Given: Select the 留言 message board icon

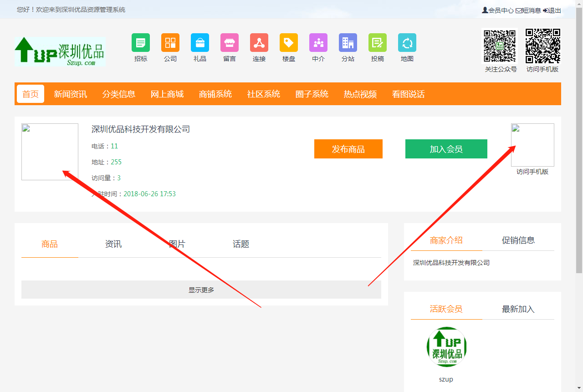Looking at the screenshot, I should [230, 43].
